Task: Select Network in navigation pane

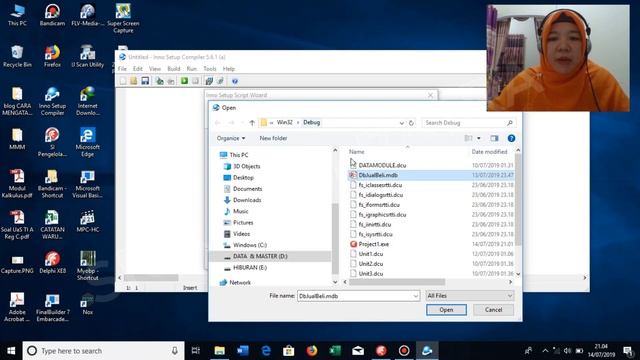Action: tap(240, 282)
